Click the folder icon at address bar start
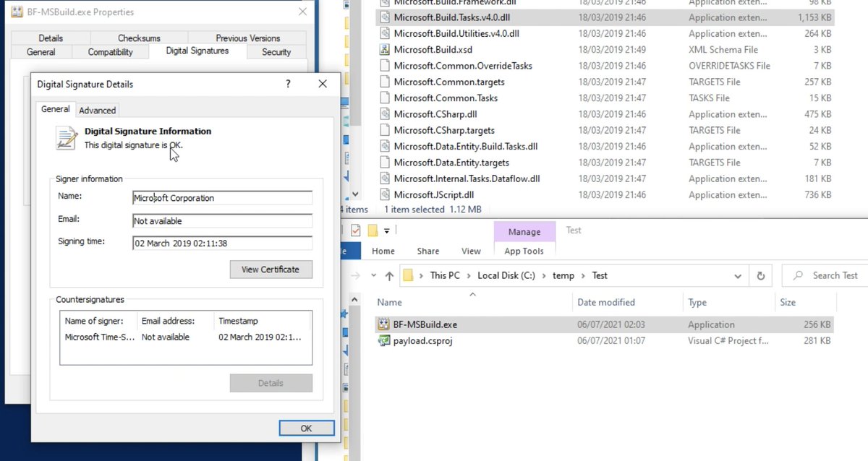Viewport: 868px width, 461px height. (x=408, y=276)
